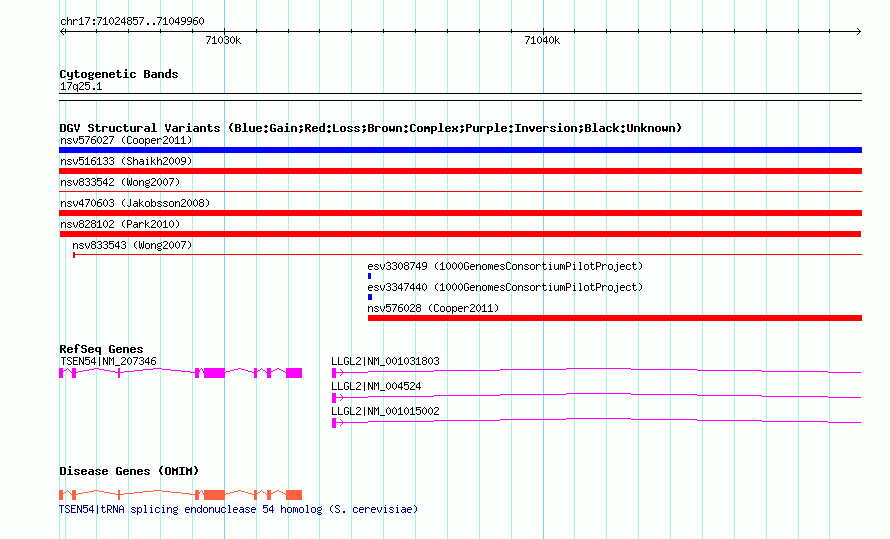Image resolution: width=890 pixels, height=539 pixels.
Task: Click the small blue esv3308749 marker
Action: tap(370, 276)
